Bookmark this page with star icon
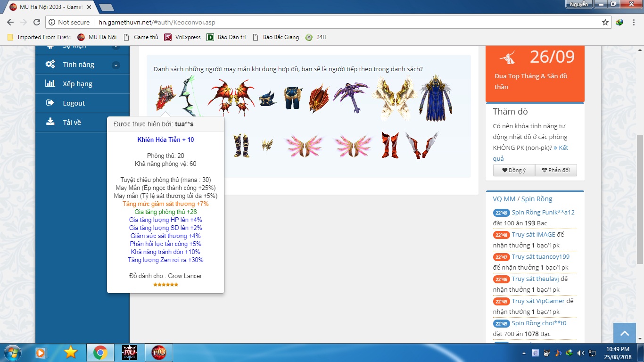 605,22
